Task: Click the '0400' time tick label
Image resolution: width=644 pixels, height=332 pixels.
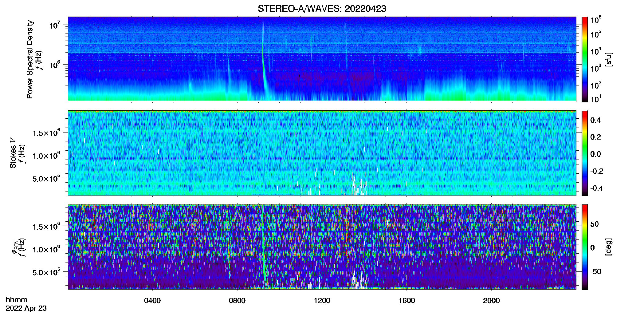Action: (x=152, y=301)
